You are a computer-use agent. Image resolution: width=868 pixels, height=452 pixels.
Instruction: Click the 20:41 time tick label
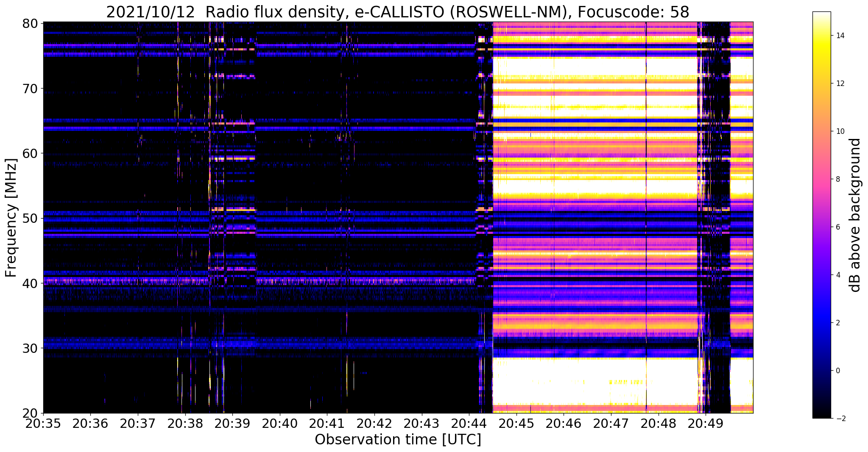(x=327, y=423)
